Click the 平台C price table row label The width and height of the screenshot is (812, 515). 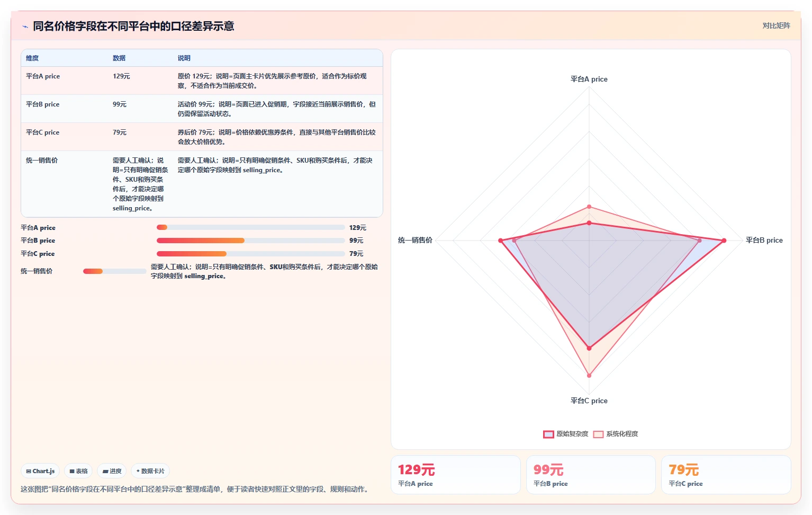click(42, 132)
